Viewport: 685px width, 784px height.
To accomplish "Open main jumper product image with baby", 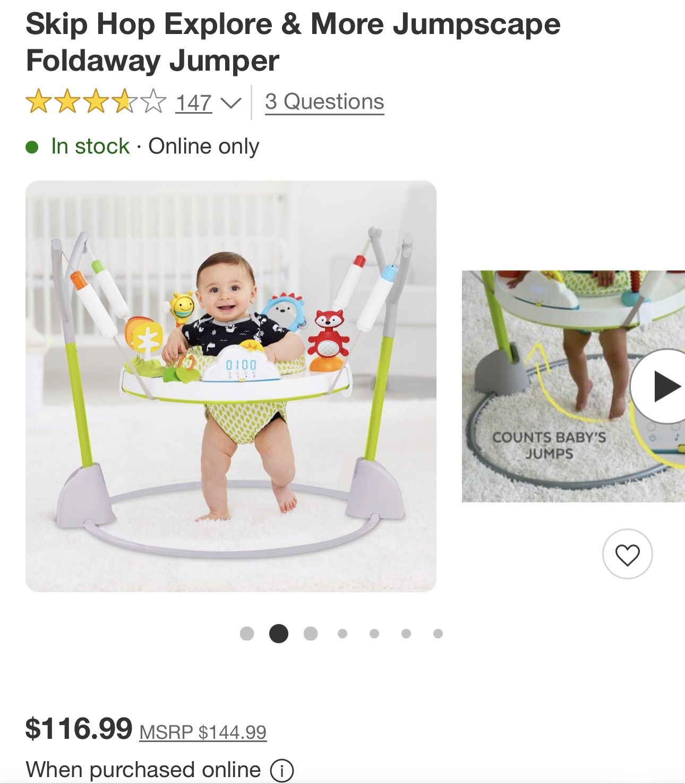I will tap(231, 386).
